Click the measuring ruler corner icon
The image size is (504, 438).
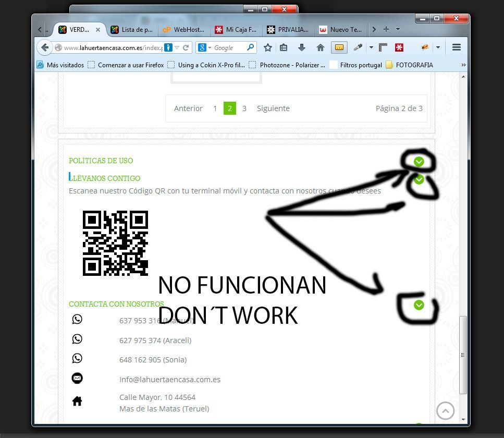pyautogui.click(x=383, y=47)
